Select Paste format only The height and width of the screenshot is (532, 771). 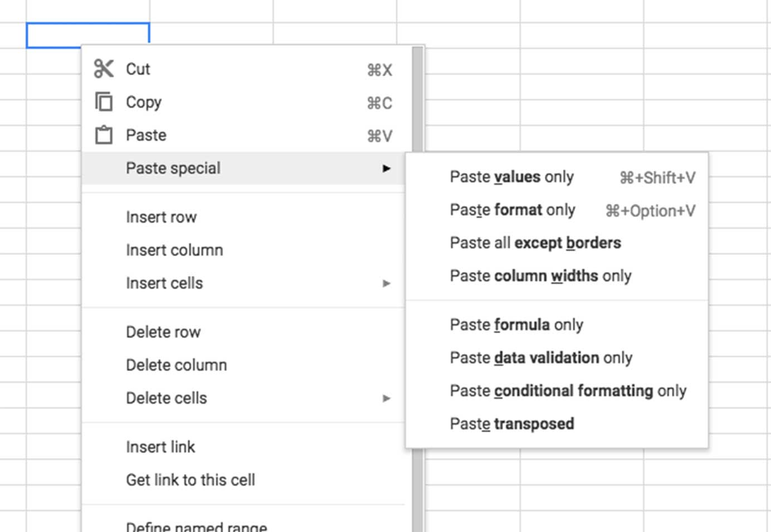512,210
